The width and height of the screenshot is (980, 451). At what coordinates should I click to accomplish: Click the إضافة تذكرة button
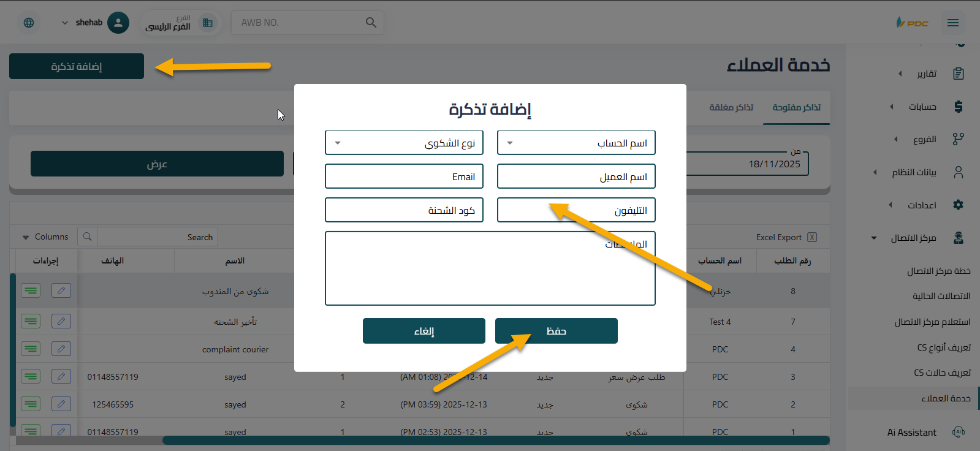click(x=77, y=66)
